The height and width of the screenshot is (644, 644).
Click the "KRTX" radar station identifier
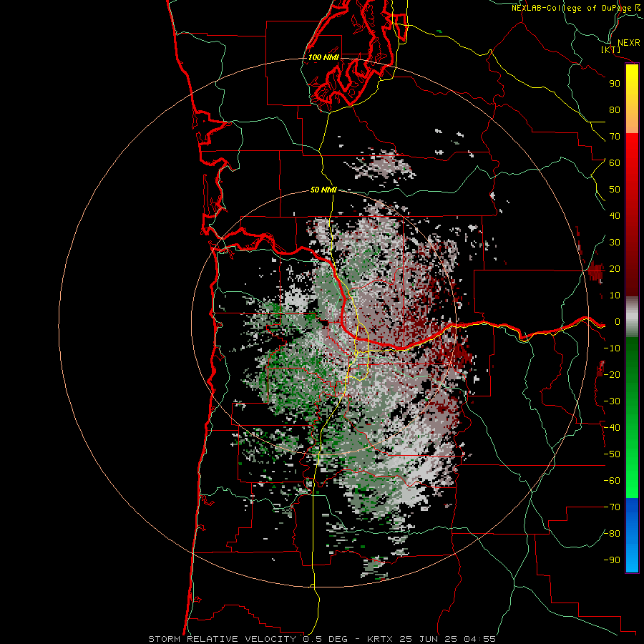click(380, 639)
